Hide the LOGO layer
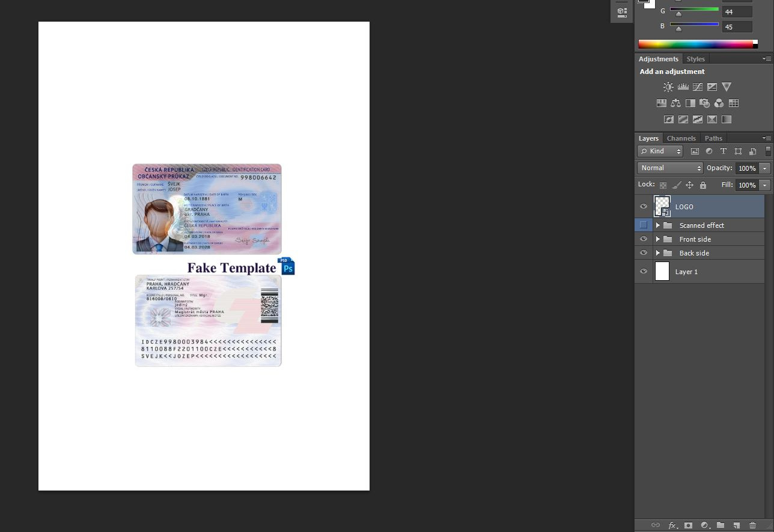This screenshot has width=774, height=532. pyautogui.click(x=644, y=207)
